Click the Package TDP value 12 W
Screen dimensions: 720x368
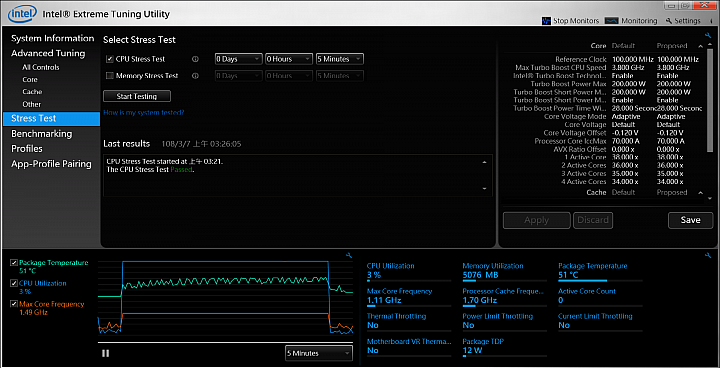pos(471,351)
